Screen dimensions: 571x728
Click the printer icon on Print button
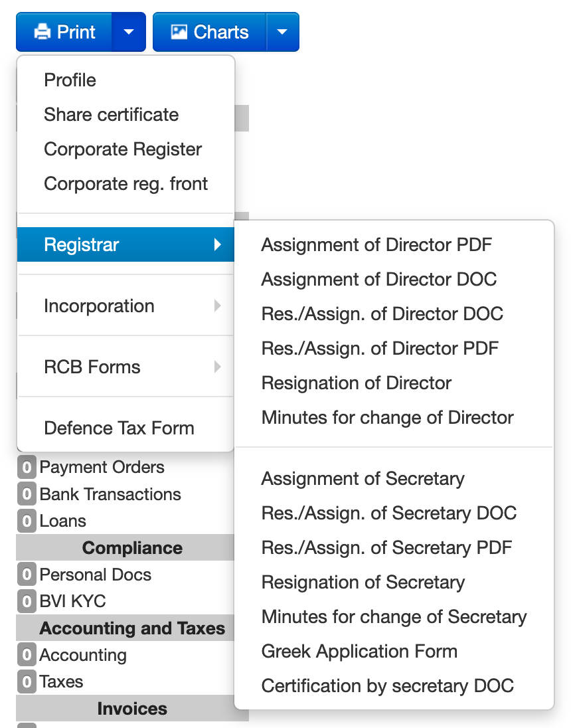[42, 32]
